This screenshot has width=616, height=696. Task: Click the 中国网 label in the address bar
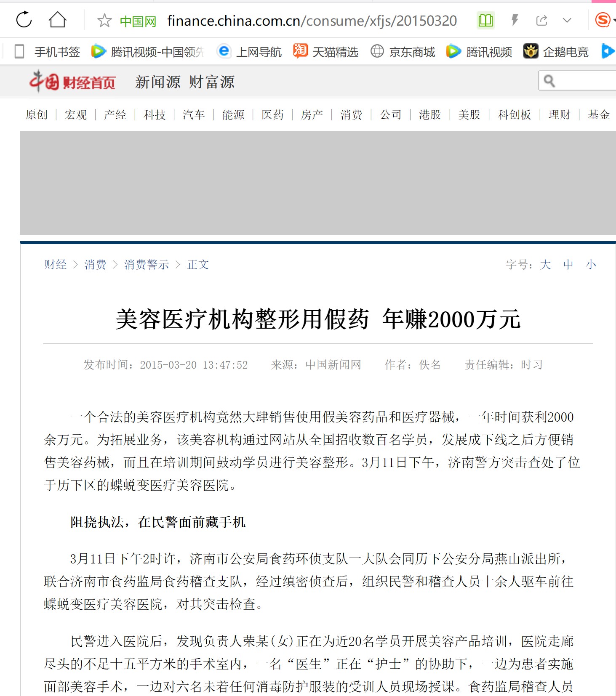coord(138,21)
